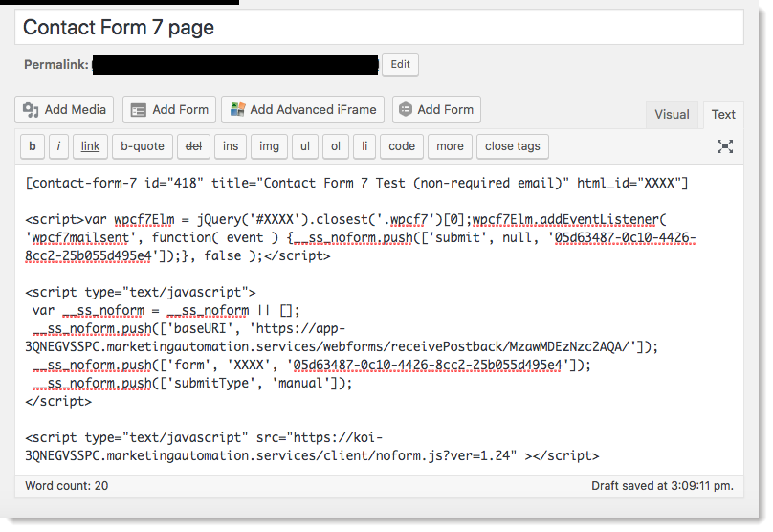Insert a ul unordered list tag
This screenshot has height=532, width=773.
click(305, 146)
